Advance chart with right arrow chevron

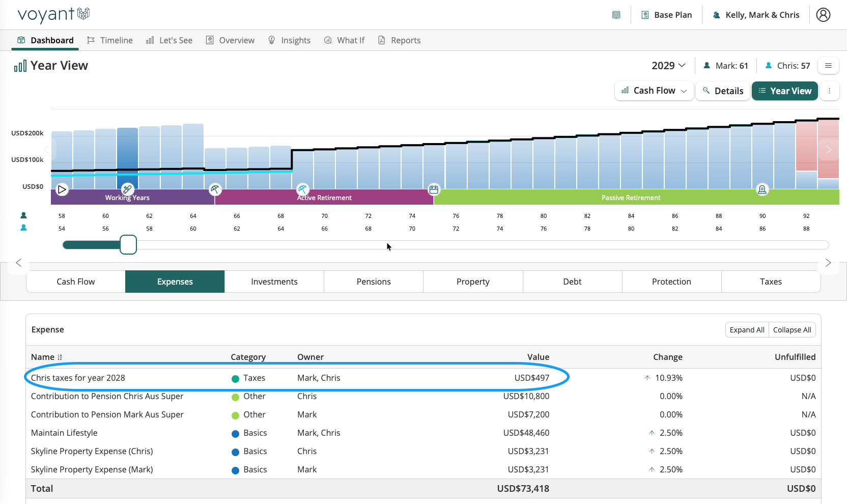(x=828, y=149)
